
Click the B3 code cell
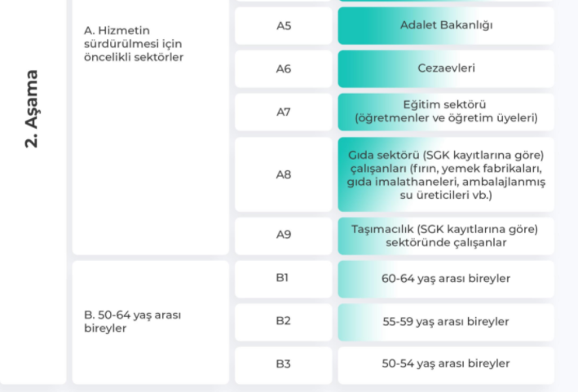point(283,364)
